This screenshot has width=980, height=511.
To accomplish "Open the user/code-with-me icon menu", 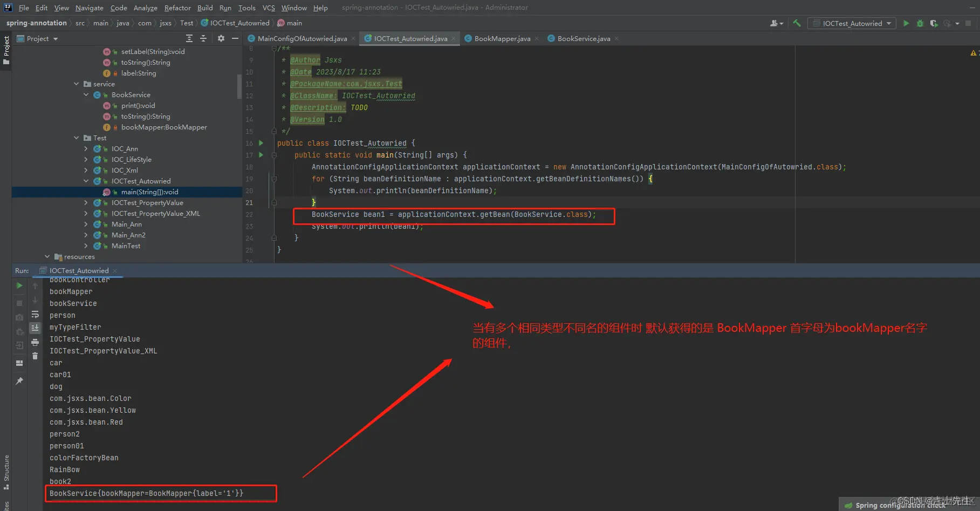I will (777, 23).
